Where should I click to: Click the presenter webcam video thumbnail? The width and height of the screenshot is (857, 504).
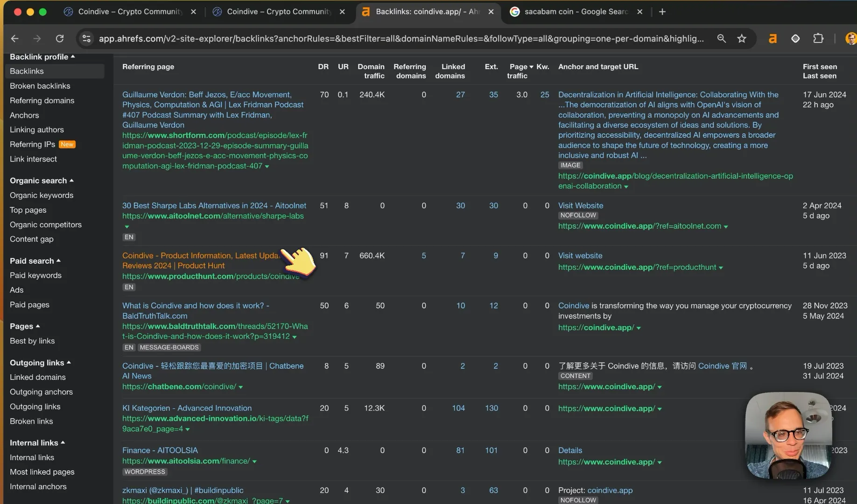point(789,436)
